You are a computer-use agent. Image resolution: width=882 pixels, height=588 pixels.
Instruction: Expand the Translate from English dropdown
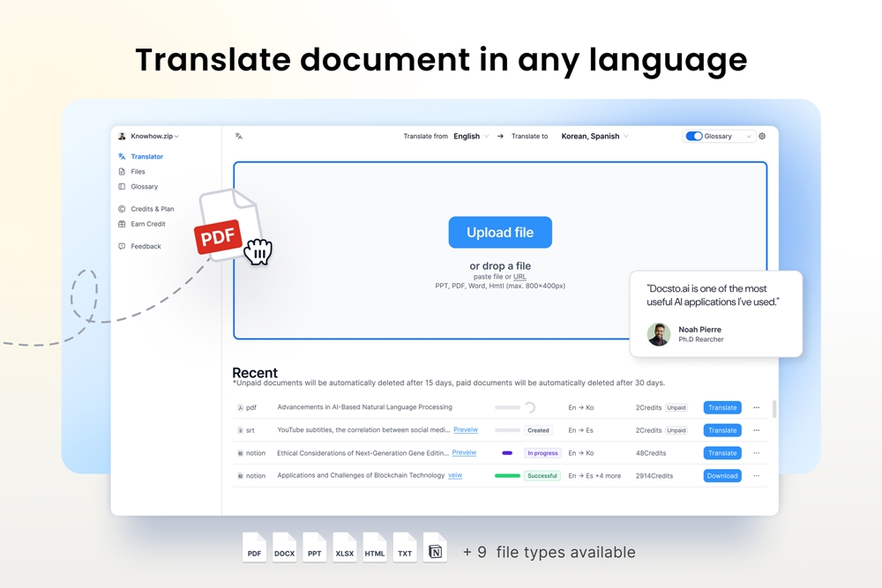pyautogui.click(x=471, y=137)
